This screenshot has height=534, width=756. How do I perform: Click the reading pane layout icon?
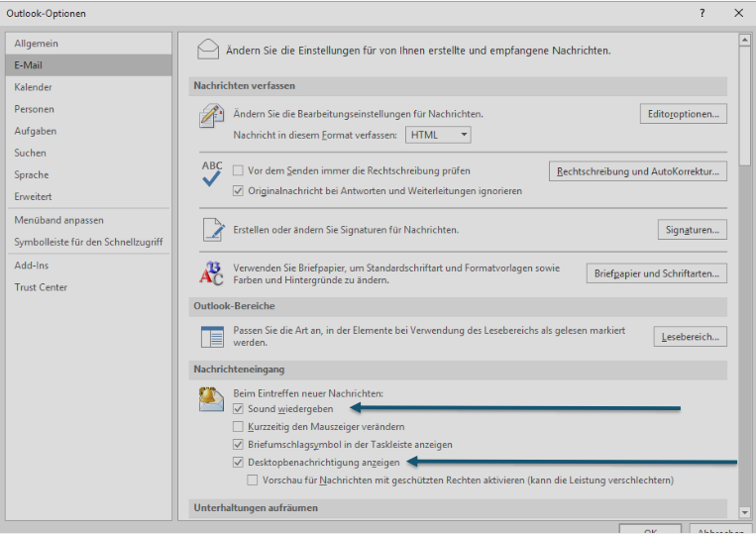pyautogui.click(x=212, y=337)
